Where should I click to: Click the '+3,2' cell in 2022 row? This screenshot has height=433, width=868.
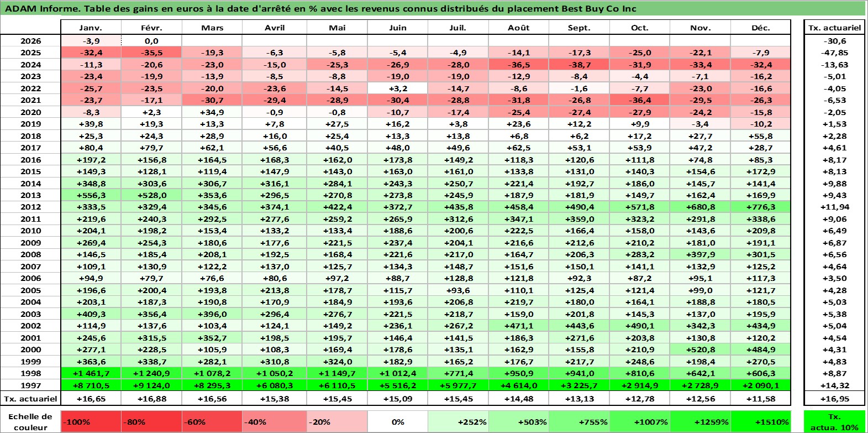coord(397,88)
